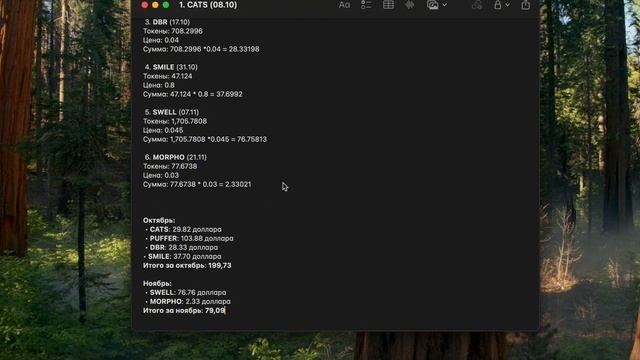Click the green fullscreen window button
The height and width of the screenshot is (360, 640).
[x=166, y=5]
